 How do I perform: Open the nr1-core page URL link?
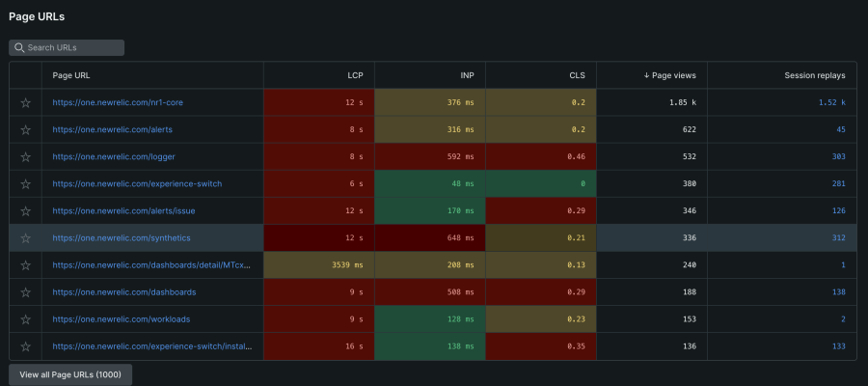118,102
